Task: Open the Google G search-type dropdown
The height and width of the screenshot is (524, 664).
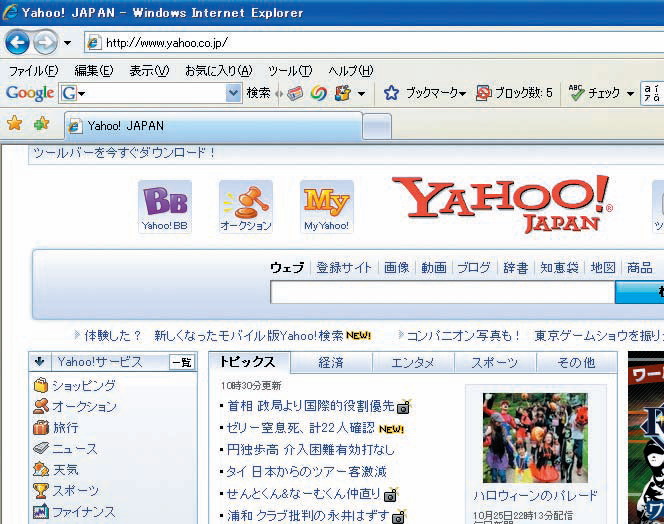Action: pyautogui.click(x=73, y=93)
